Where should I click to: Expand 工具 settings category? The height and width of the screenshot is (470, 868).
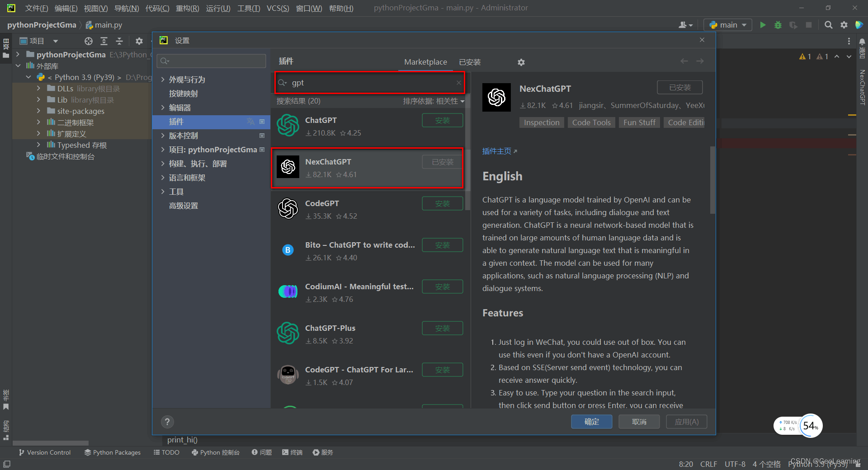coord(163,192)
